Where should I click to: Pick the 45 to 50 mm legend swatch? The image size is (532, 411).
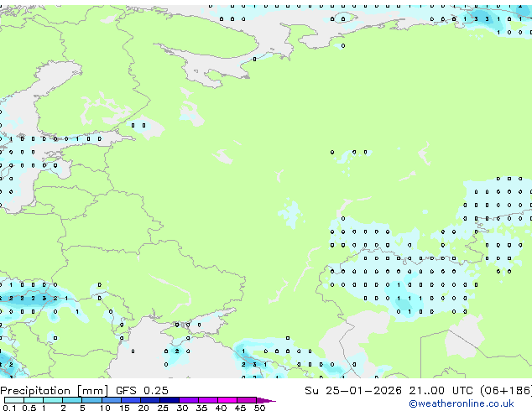247,400
